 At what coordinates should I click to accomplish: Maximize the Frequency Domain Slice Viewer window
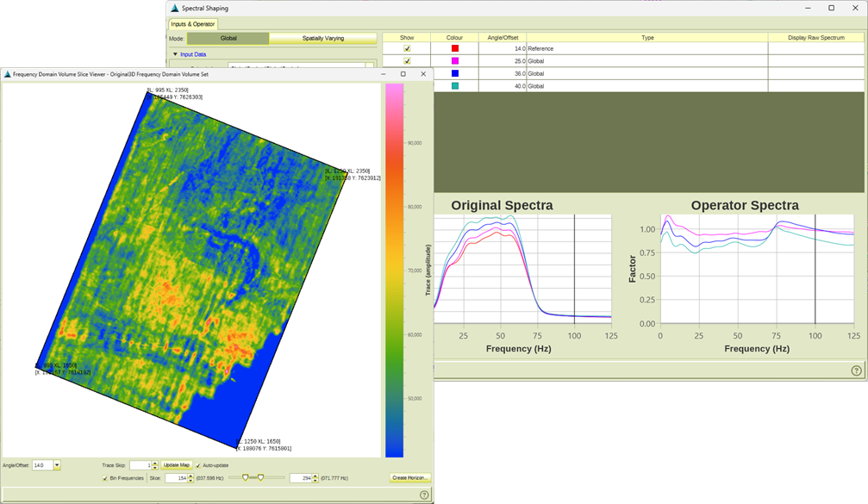(x=403, y=74)
